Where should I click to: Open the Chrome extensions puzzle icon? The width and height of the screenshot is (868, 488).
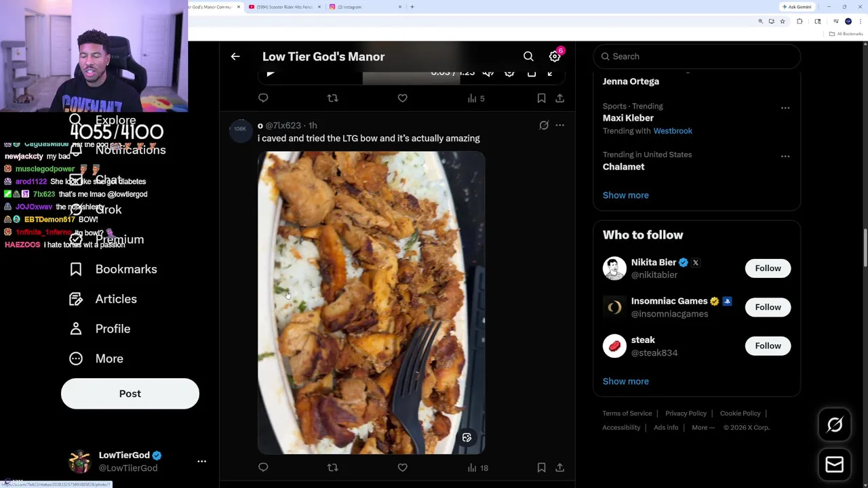[800, 22]
